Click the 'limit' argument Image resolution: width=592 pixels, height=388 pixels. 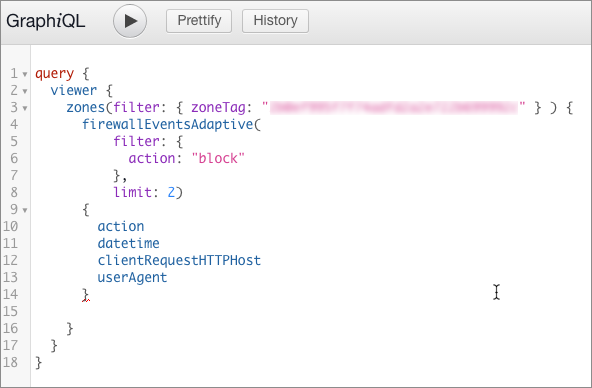pyautogui.click(x=133, y=192)
